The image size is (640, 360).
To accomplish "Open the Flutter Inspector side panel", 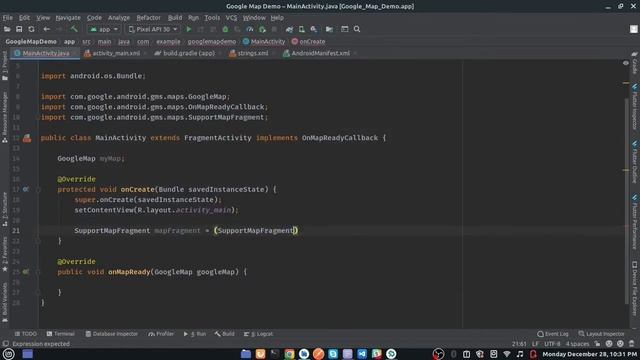I will (x=635, y=107).
